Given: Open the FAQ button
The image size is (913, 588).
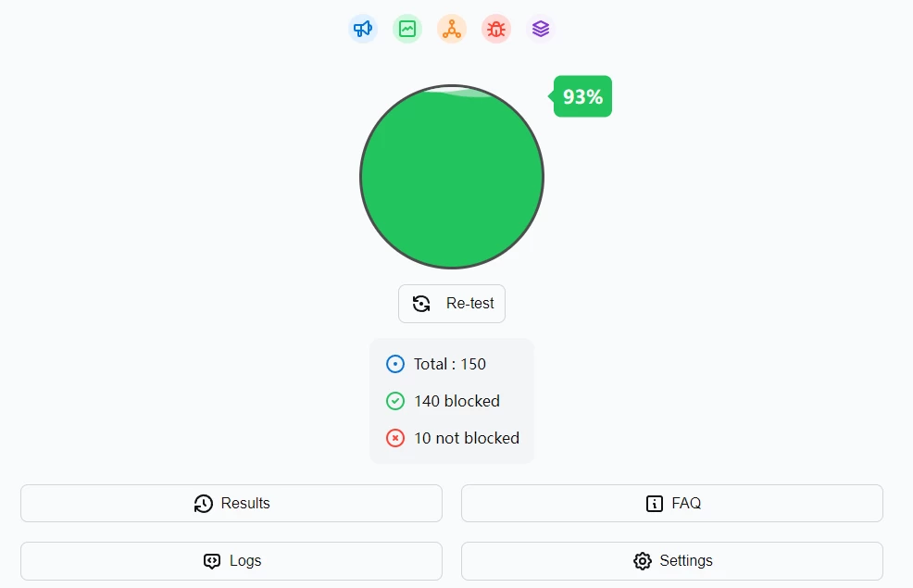Looking at the screenshot, I should (x=672, y=503).
